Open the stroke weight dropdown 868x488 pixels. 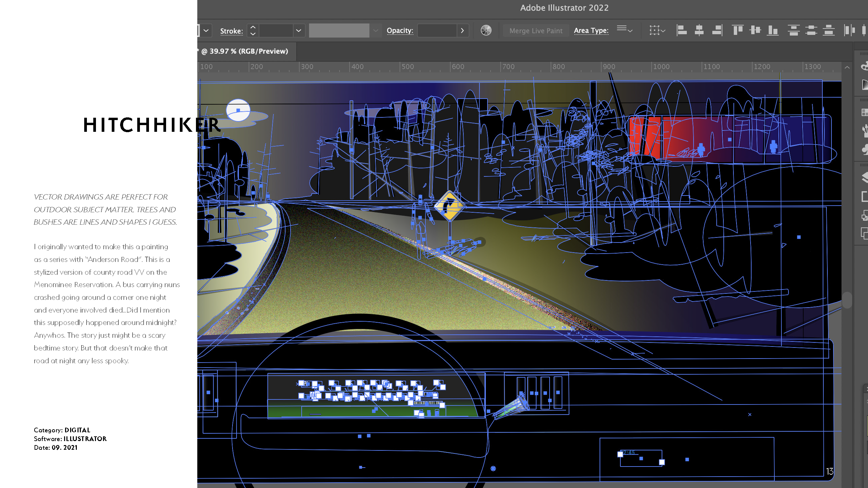(x=299, y=31)
